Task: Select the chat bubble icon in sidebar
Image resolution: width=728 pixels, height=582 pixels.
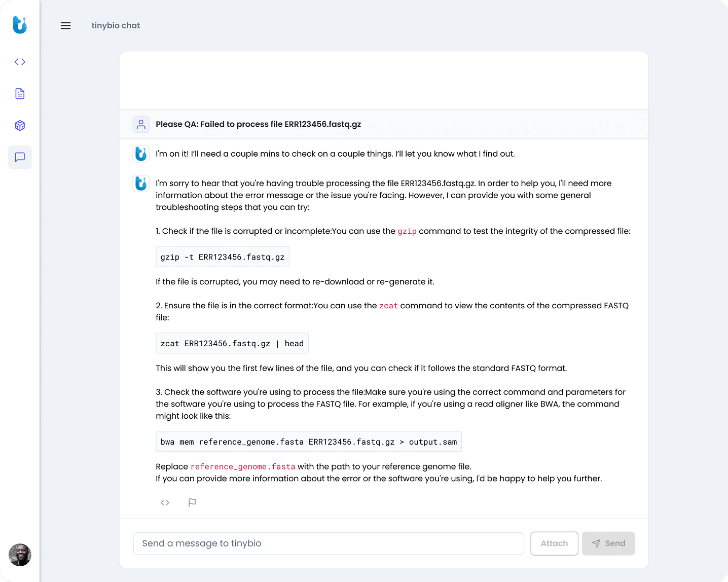Action: (20, 157)
